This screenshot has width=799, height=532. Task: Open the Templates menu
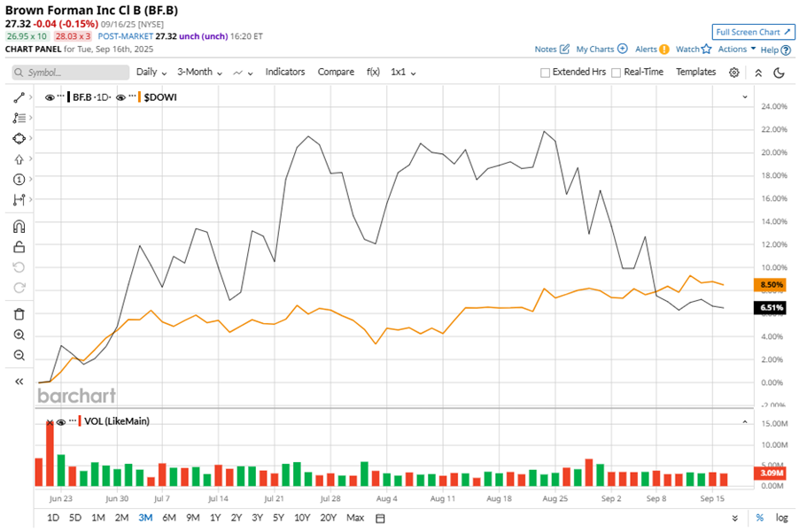coord(695,72)
